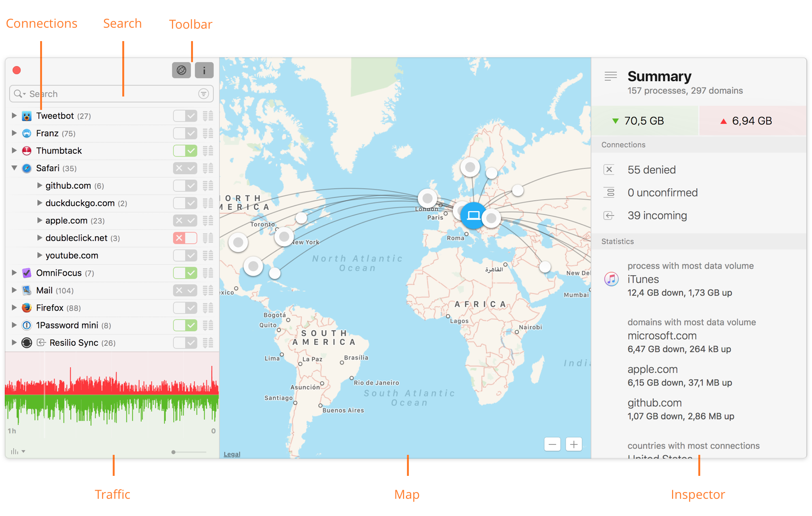Toggle the Franz allow/deny switch
The height and width of the screenshot is (516, 812).
pyautogui.click(x=185, y=133)
